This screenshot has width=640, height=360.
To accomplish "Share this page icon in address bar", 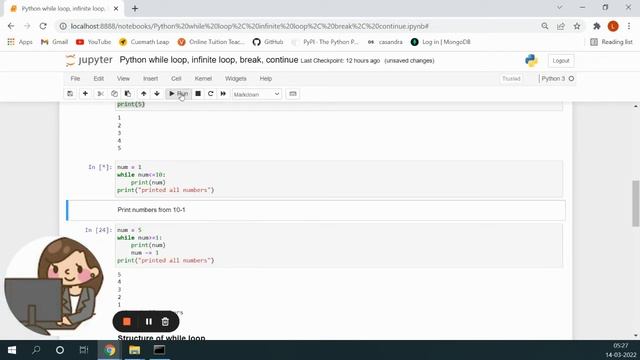I will click(x=561, y=26).
